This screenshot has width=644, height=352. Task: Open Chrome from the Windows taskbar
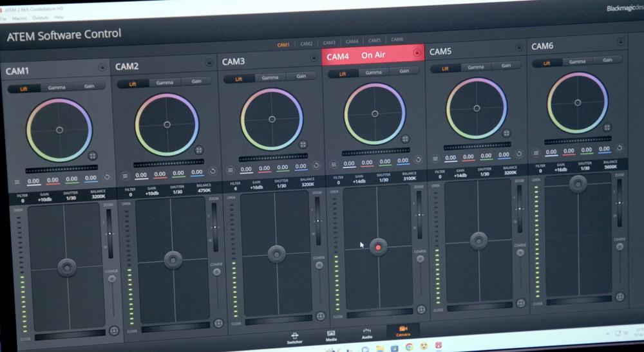click(x=409, y=347)
